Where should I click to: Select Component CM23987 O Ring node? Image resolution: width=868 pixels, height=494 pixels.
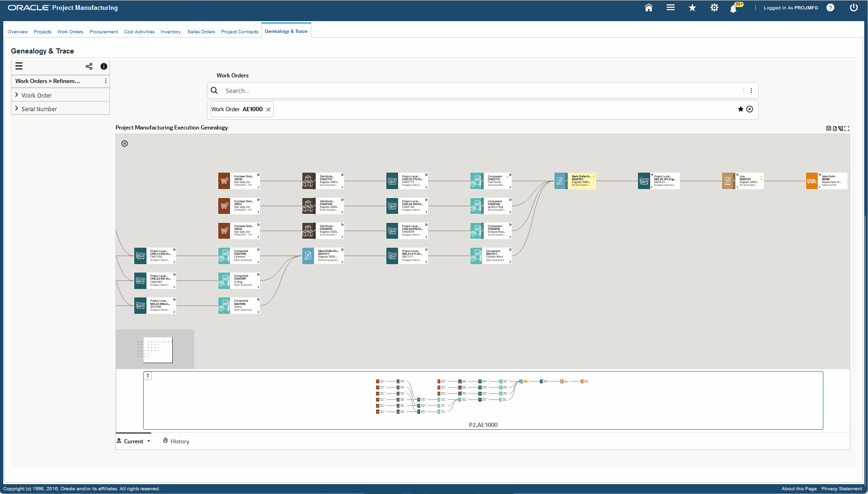point(239,281)
